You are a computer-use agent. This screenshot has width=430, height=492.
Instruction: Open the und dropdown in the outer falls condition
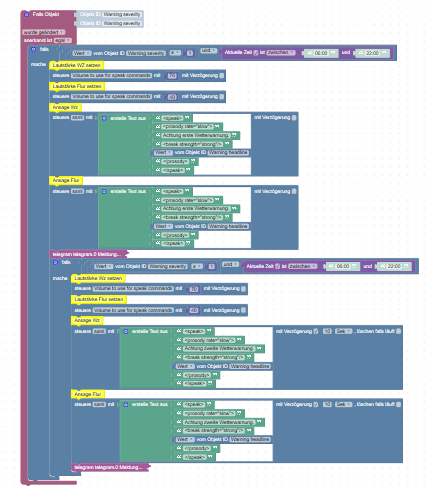[209, 50]
